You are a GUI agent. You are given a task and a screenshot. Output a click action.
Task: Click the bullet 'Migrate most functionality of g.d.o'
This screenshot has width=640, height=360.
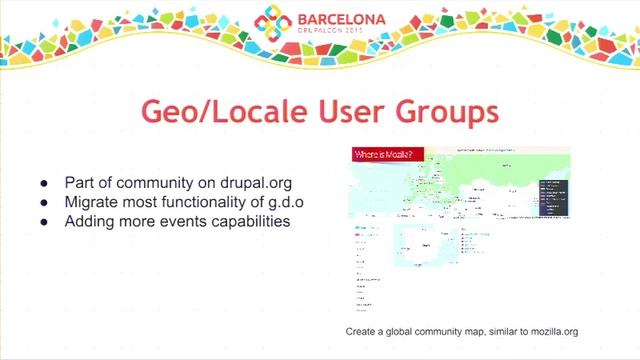[x=184, y=202]
